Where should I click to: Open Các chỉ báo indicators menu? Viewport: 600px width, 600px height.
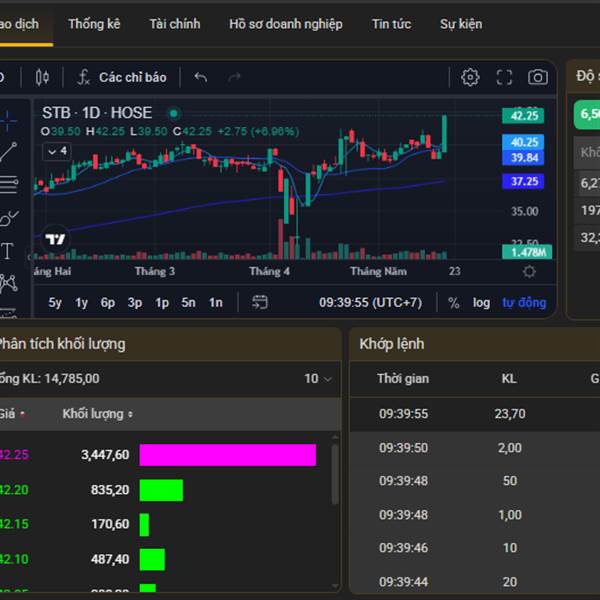pyautogui.click(x=122, y=77)
